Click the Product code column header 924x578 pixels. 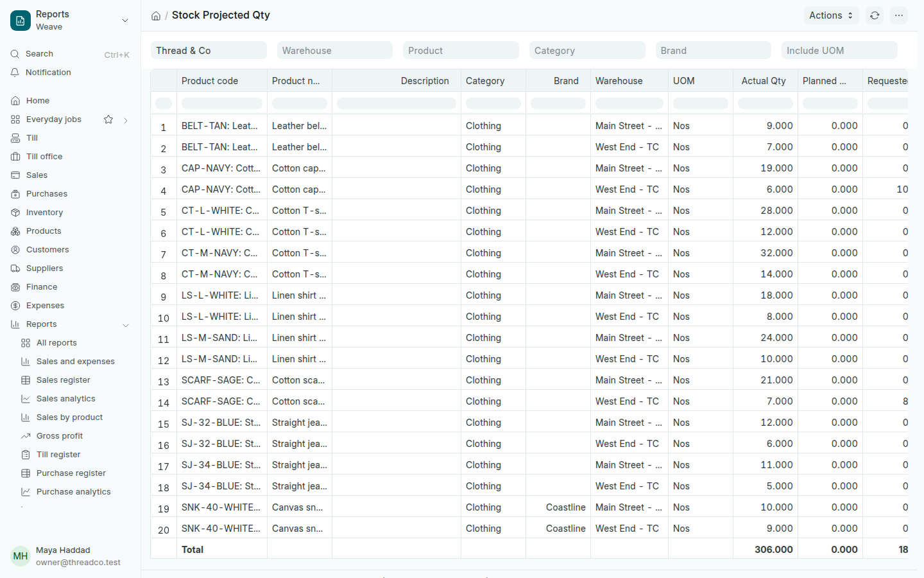(x=222, y=81)
